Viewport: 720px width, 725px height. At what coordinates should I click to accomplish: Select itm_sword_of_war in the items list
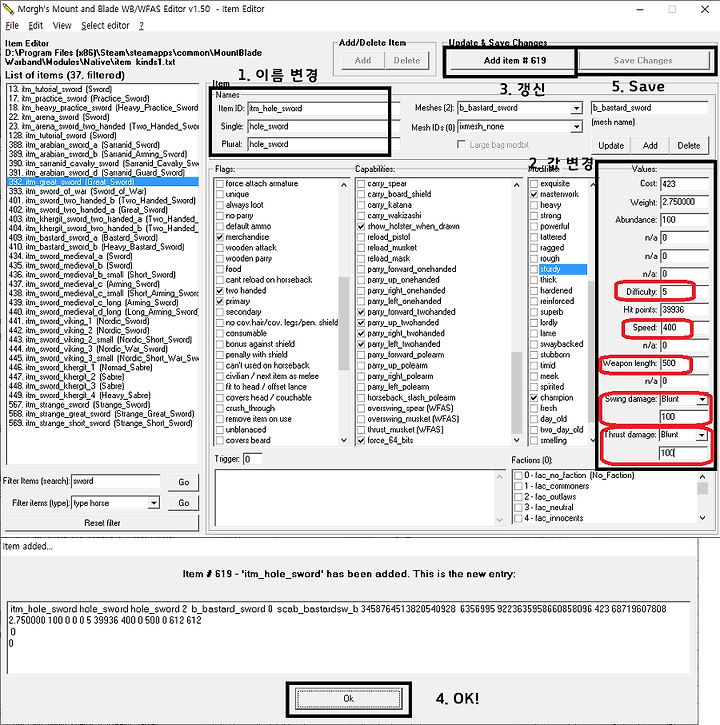103,191
